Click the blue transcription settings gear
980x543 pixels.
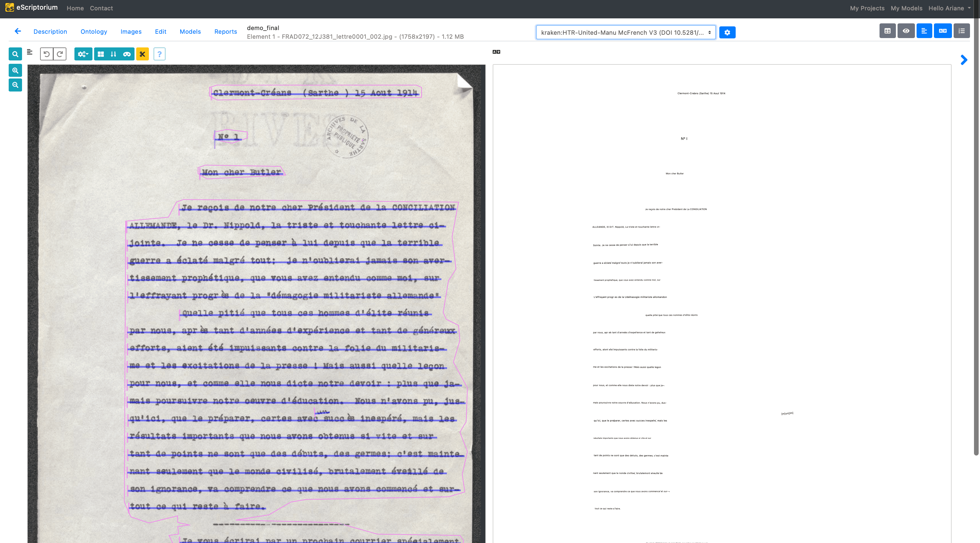point(727,32)
